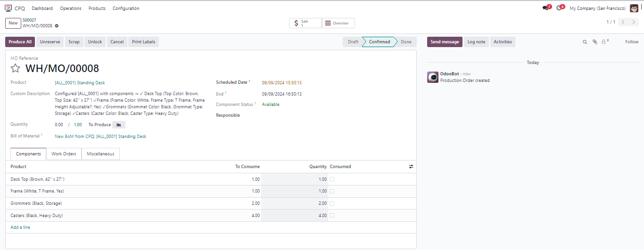
Task: Click Send message in the chatter
Action: point(445,42)
